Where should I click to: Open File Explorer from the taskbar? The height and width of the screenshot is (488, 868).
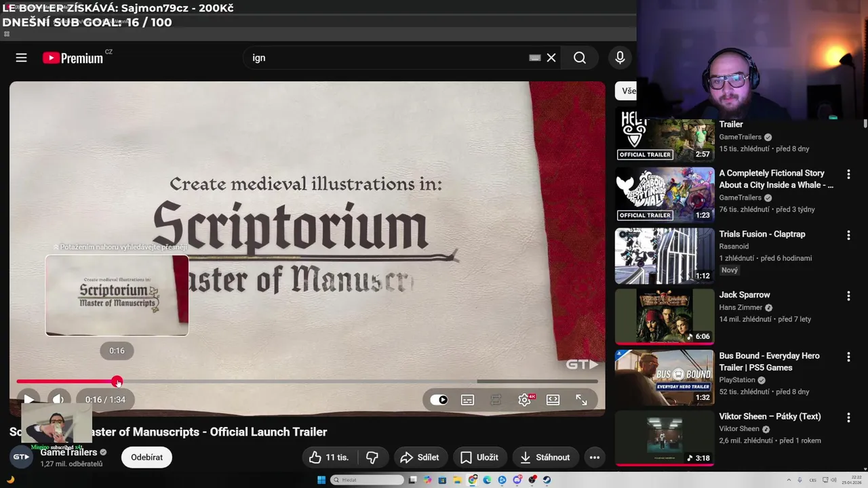pos(457,480)
